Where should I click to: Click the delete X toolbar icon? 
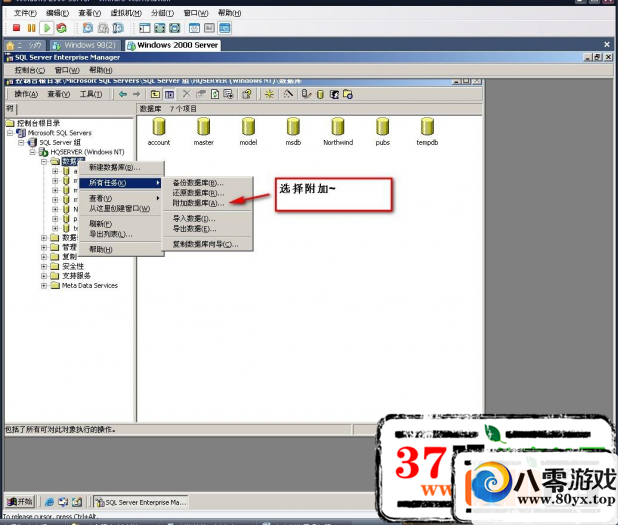click(x=187, y=94)
